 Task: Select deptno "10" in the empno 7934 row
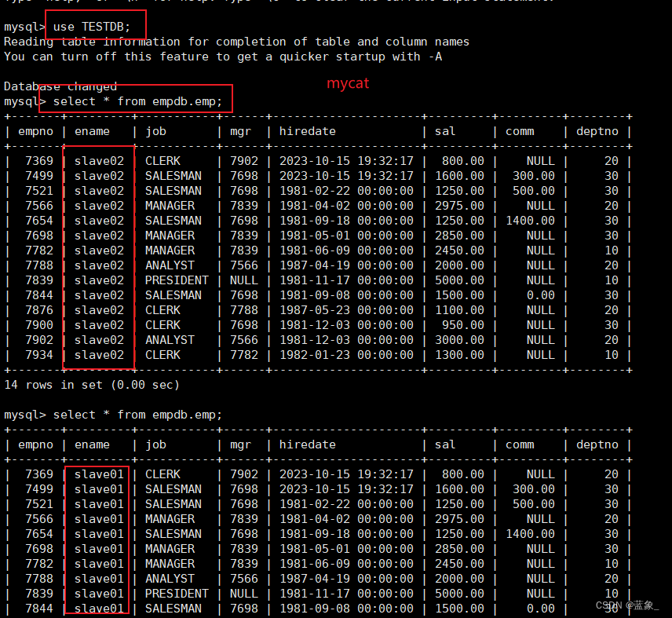coord(611,355)
